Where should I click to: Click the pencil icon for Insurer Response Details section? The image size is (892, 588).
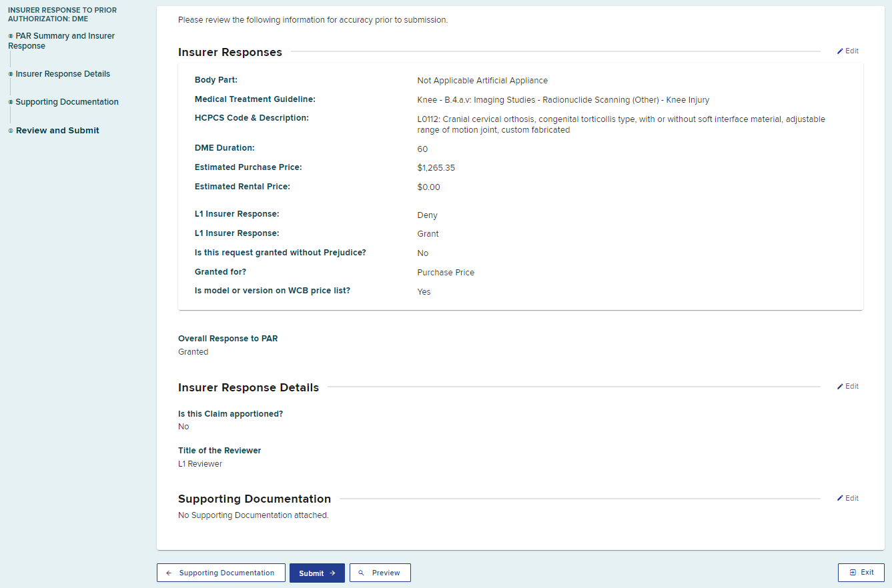click(840, 387)
